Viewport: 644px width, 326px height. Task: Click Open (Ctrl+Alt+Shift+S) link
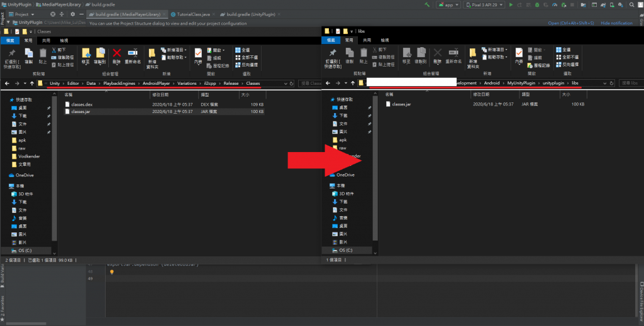(x=571, y=23)
